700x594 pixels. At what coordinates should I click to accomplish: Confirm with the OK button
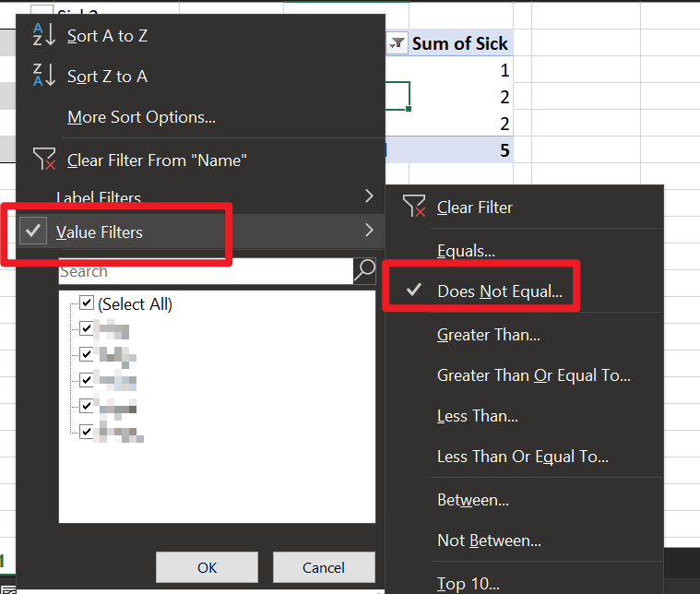point(208,567)
